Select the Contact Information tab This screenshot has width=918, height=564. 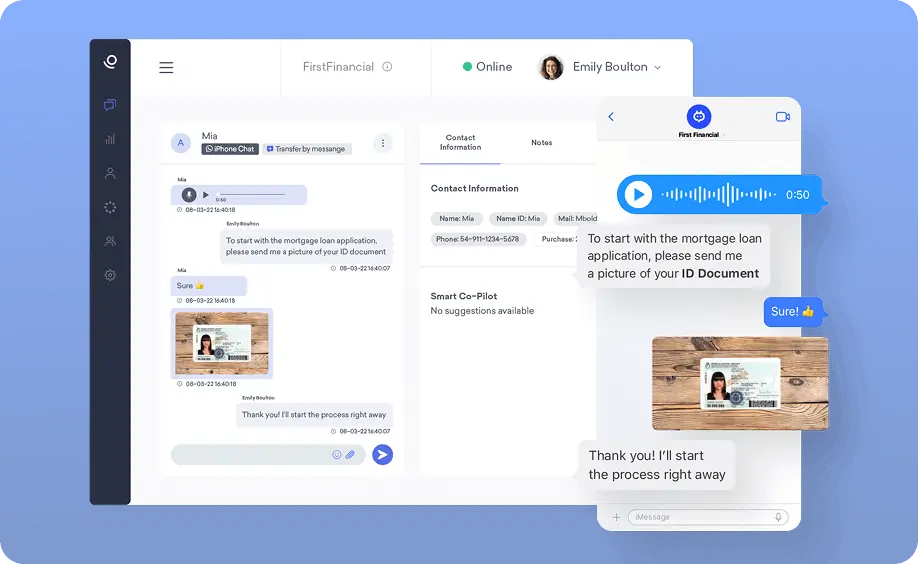coord(460,143)
